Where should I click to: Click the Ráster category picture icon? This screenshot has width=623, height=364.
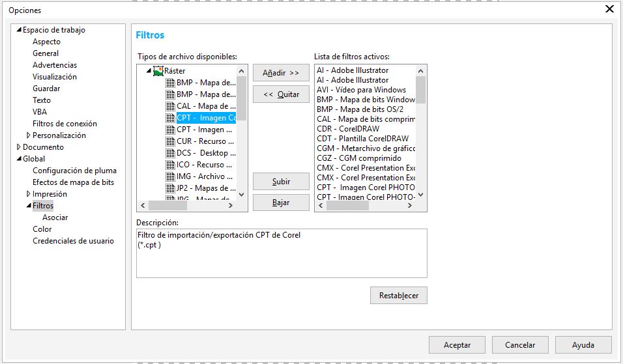[158, 71]
